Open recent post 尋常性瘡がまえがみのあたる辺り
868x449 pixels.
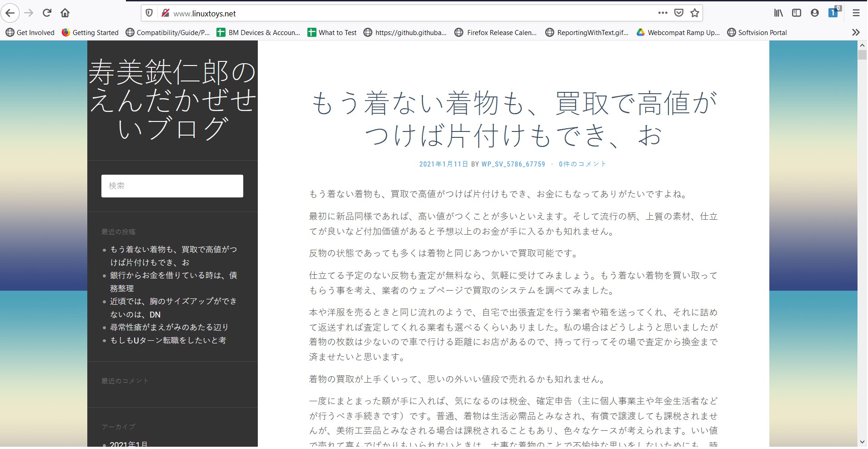pos(169,327)
